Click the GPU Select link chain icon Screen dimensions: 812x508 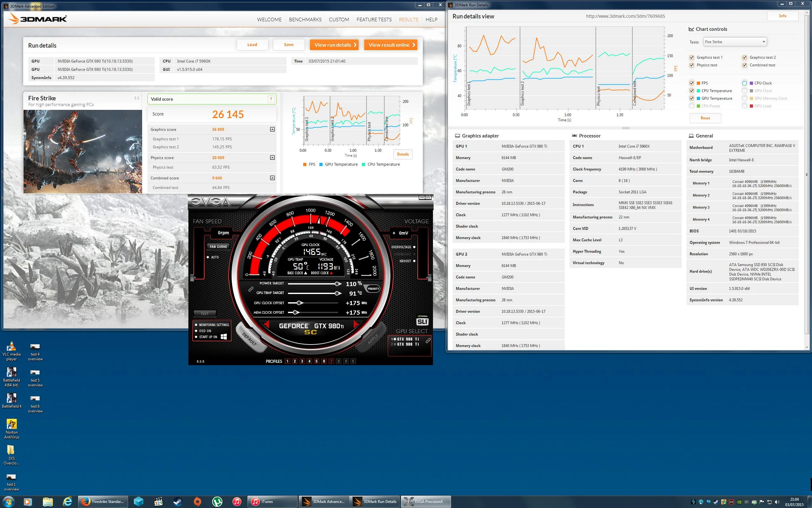point(428,341)
